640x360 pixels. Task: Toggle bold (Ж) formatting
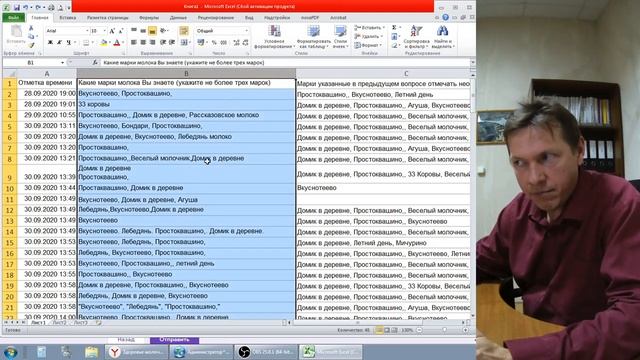click(x=50, y=42)
